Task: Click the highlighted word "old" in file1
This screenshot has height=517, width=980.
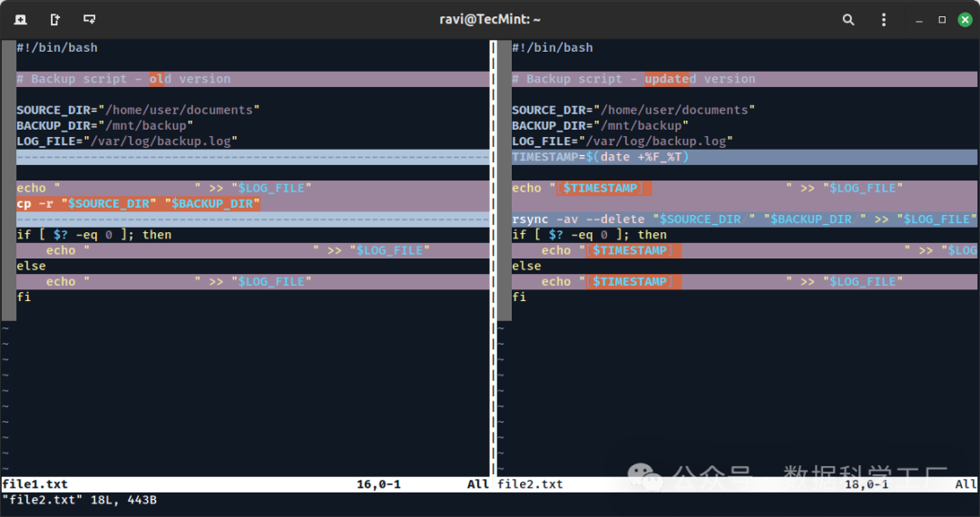Action: point(160,79)
